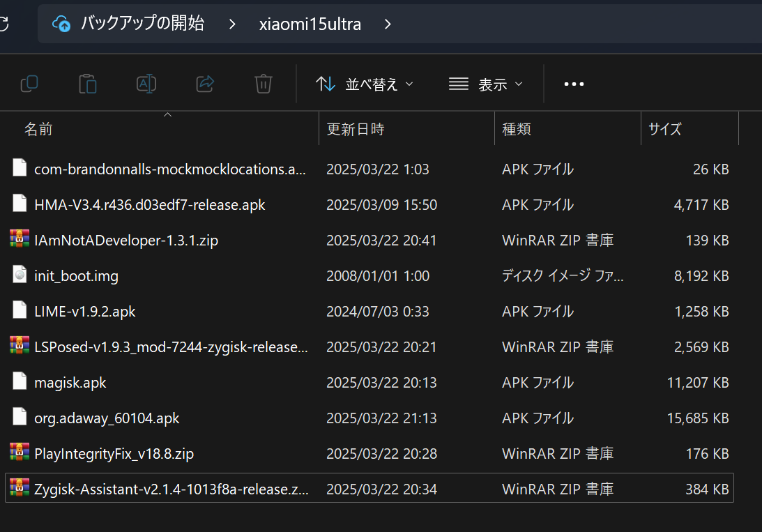Viewport: 762px width, 532px height.
Task: Click ディスク イメージ type cell
Action: tap(563, 276)
